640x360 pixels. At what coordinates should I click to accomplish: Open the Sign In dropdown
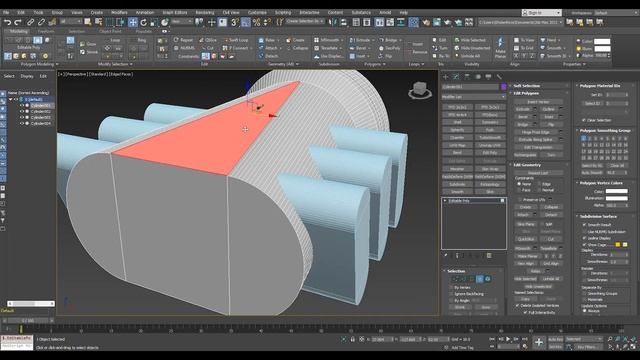point(542,13)
